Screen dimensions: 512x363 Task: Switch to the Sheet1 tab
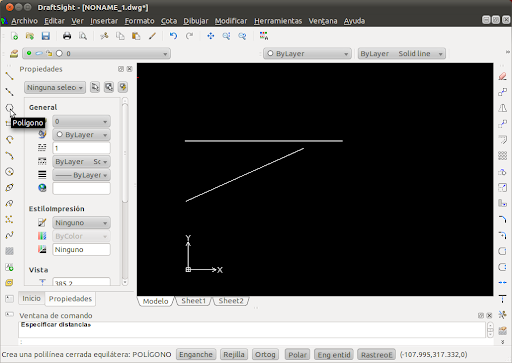coord(193,301)
